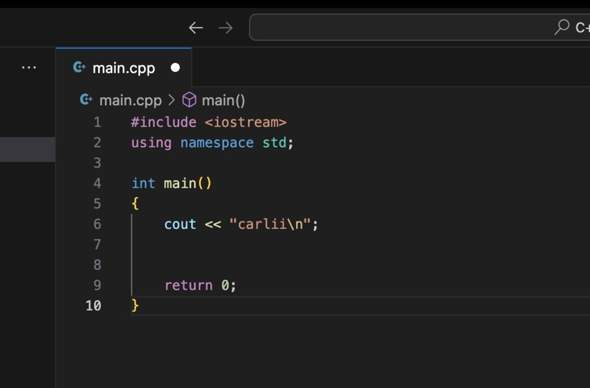Open the sidebar ellipsis more-actions menu

29,68
